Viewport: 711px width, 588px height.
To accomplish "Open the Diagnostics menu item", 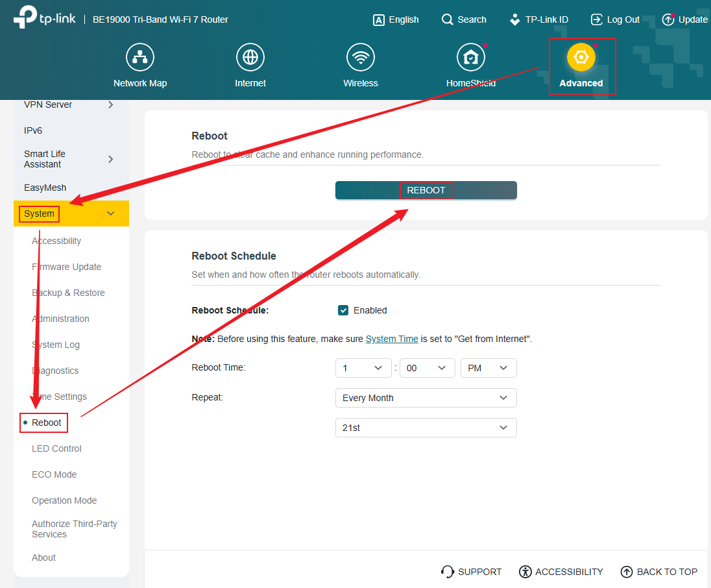I will (x=55, y=371).
